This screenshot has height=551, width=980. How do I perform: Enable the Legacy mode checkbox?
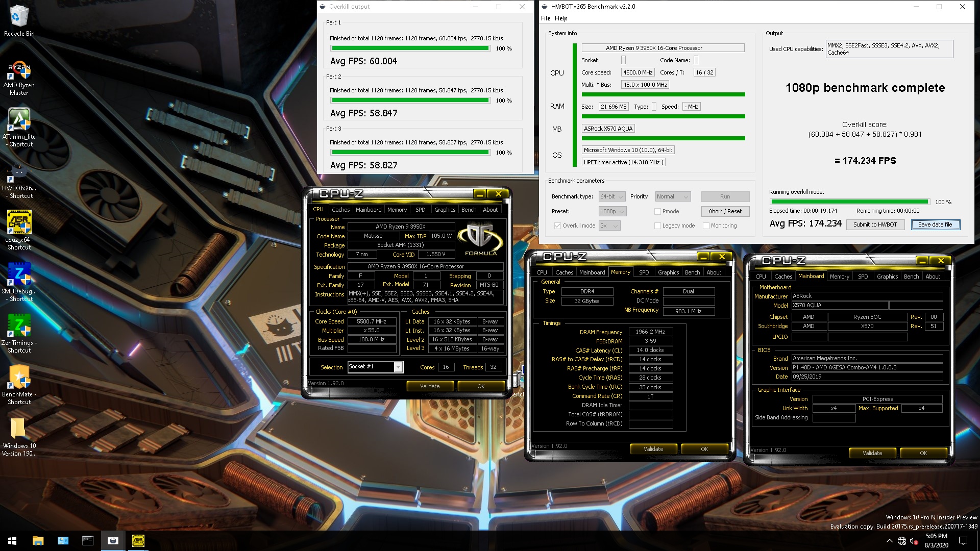[657, 226]
